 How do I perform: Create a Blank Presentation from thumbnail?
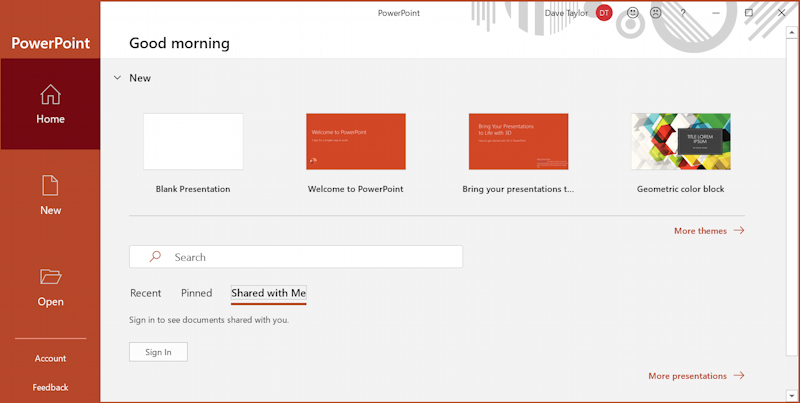click(x=193, y=141)
